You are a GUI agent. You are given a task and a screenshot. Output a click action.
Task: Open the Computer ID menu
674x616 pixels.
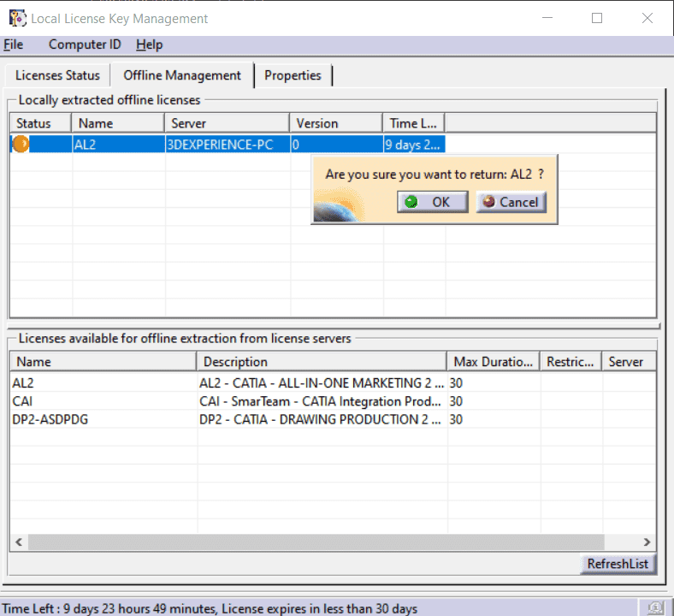tap(85, 44)
